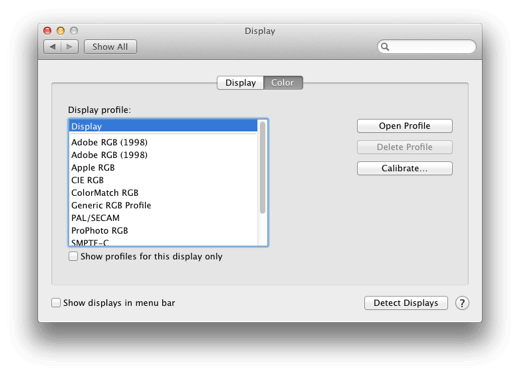520x375 pixels.
Task: Select the Color tab
Action: 283,83
